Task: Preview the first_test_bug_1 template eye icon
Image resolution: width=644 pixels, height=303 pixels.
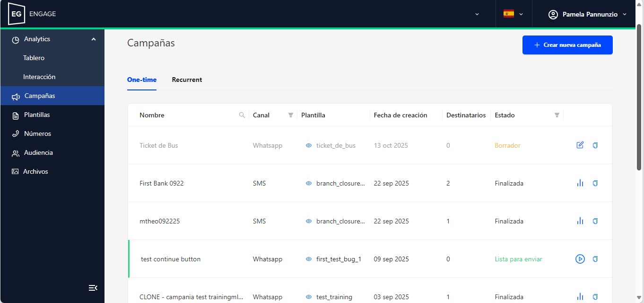Action: pos(309,259)
